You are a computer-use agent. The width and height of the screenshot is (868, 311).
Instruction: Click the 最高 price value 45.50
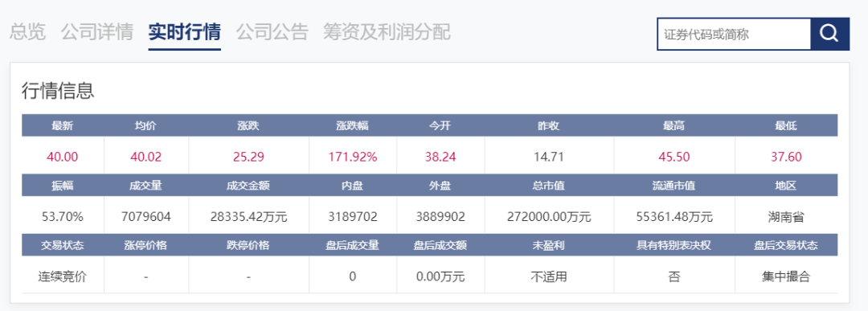[x=674, y=158]
